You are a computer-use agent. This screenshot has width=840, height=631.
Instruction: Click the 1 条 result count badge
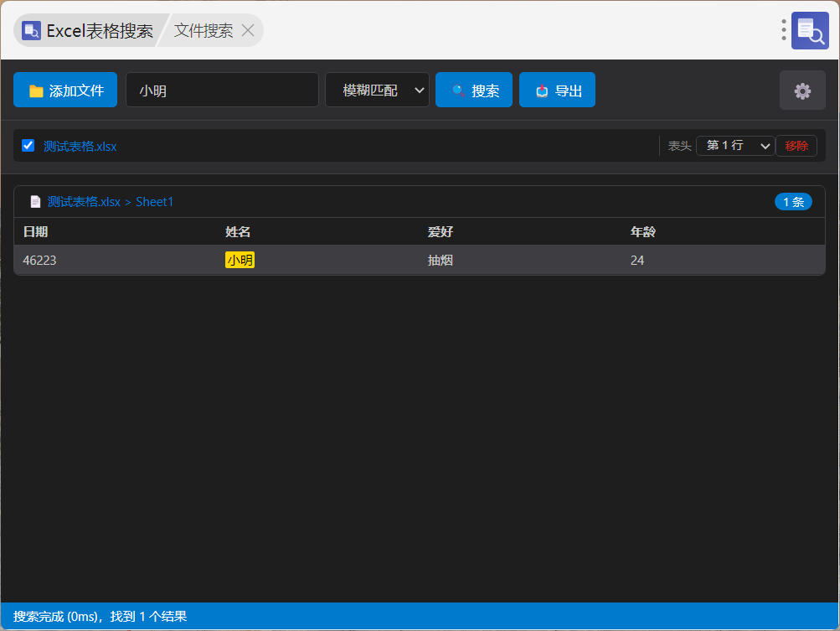pyautogui.click(x=793, y=202)
